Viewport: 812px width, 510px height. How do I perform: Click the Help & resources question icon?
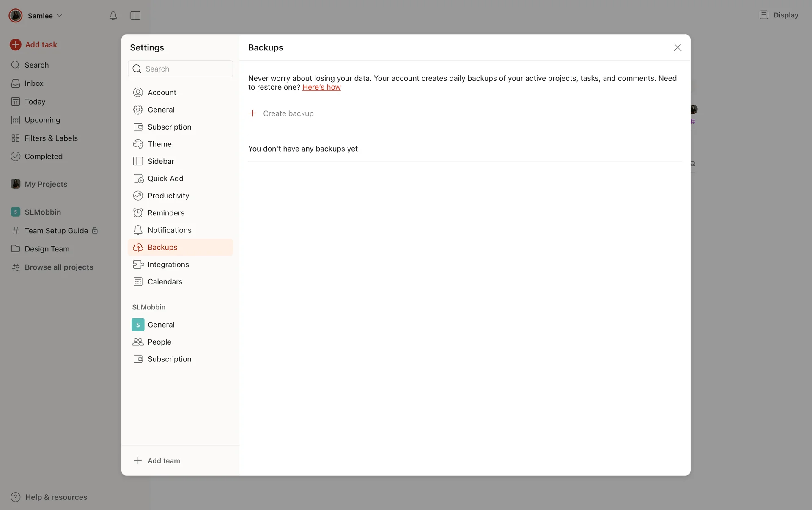16,497
